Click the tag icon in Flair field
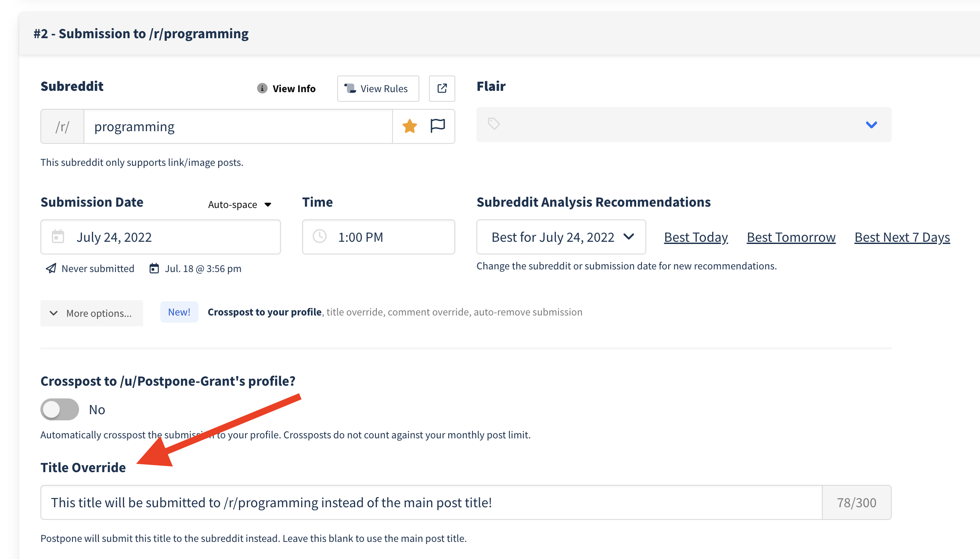980x559 pixels. point(494,124)
